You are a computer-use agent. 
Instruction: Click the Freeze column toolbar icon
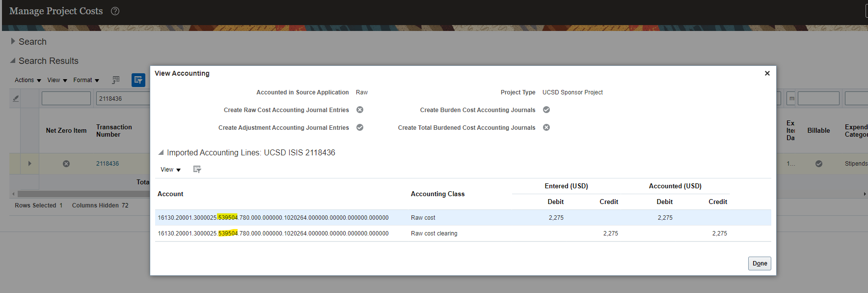click(116, 80)
